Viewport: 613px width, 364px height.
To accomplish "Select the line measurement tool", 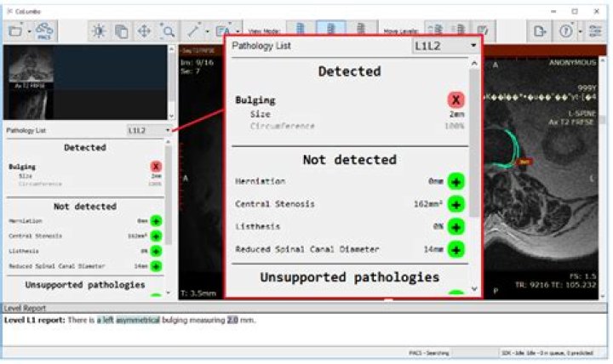I will [193, 31].
